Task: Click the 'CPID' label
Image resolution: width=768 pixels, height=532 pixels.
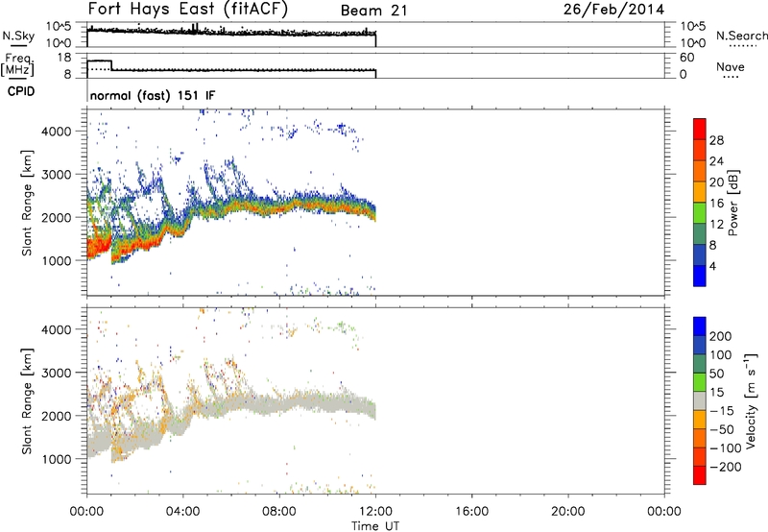Action: click(21, 91)
